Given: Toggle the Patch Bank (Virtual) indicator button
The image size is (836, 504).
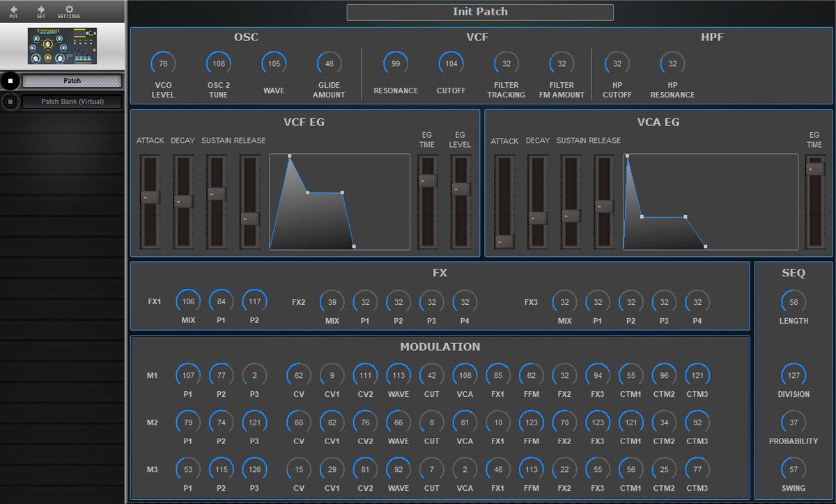Looking at the screenshot, I should point(10,102).
